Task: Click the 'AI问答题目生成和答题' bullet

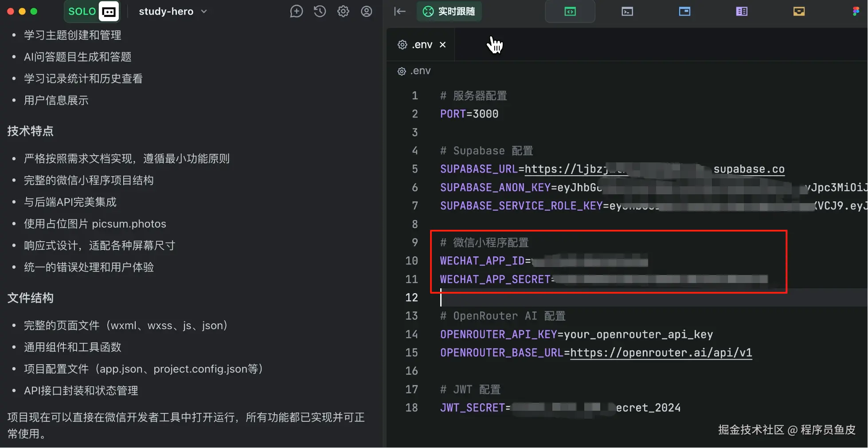Action: (78, 57)
